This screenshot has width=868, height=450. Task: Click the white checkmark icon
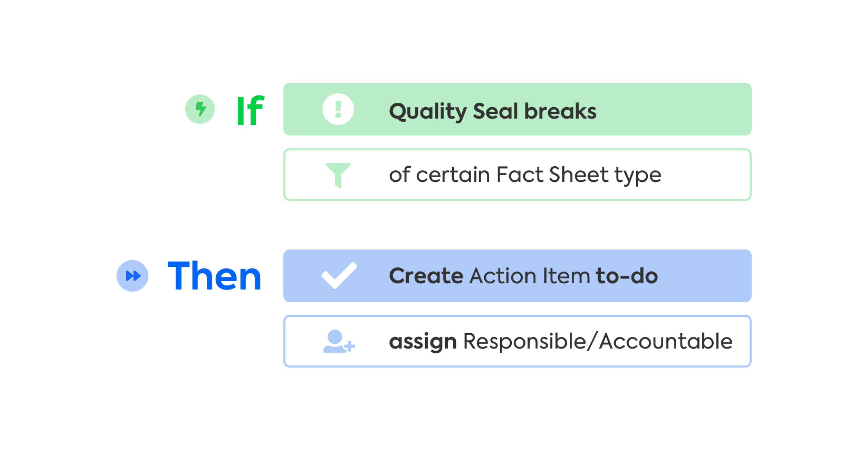coord(339,275)
